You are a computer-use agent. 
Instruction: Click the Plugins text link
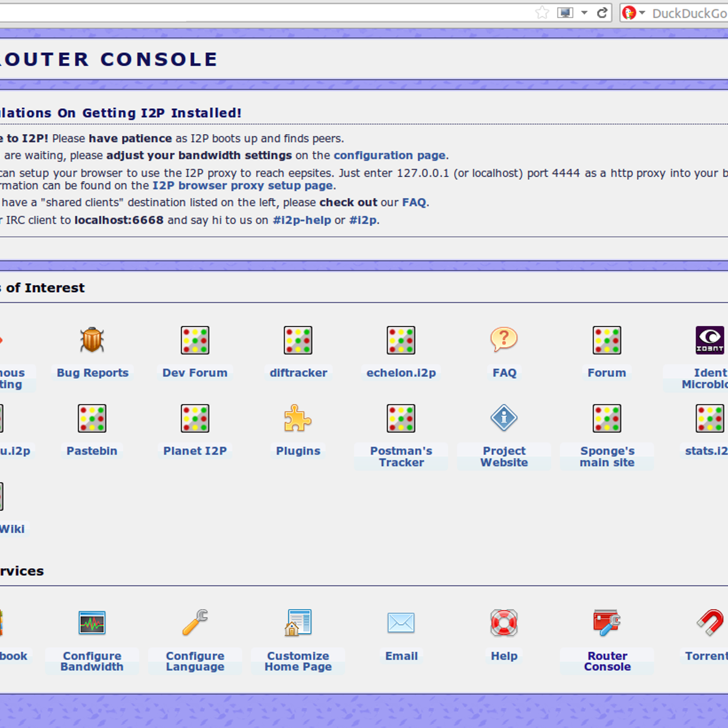pyautogui.click(x=298, y=451)
